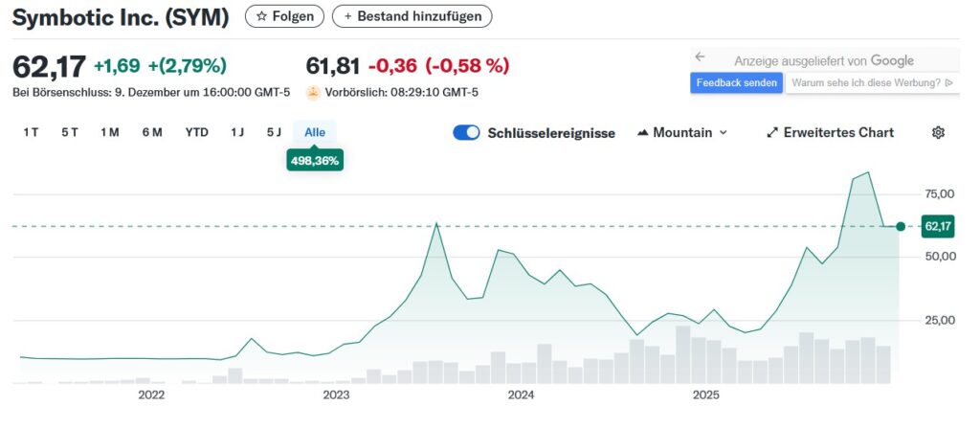Viewport: 980px width, 429px height.
Task: Click Feedback senden button
Action: (736, 82)
